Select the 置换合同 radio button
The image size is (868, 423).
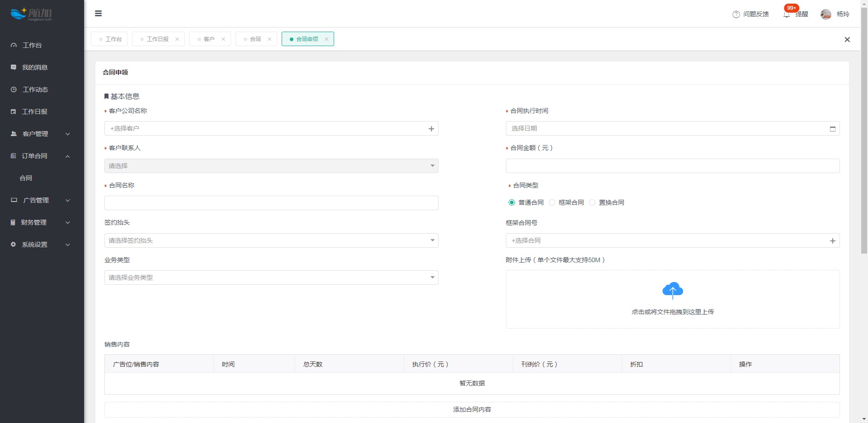[592, 202]
